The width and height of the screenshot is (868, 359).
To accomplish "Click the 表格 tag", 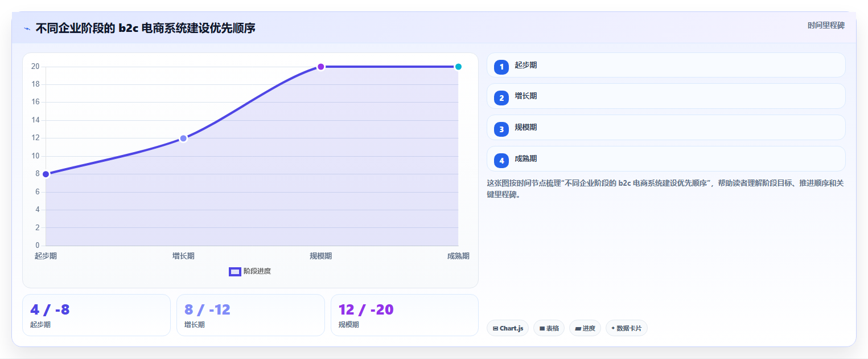I will [x=549, y=328].
